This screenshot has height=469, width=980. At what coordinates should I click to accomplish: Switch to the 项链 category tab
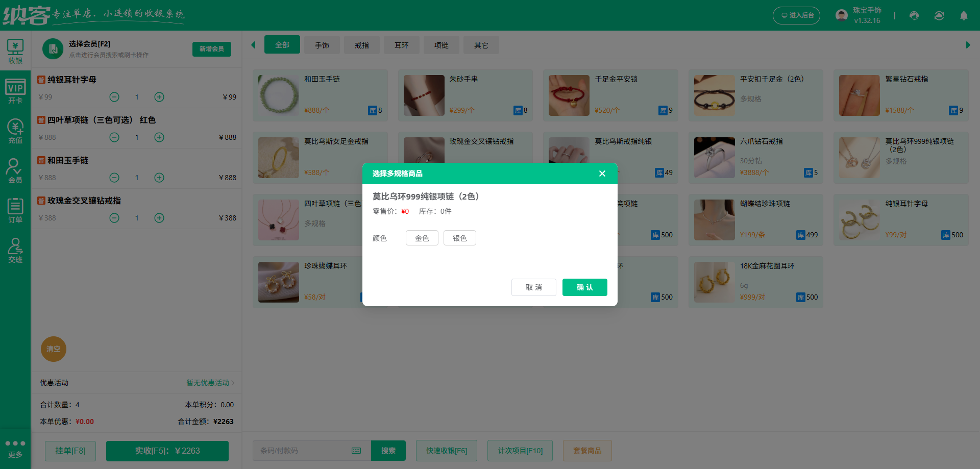tap(441, 45)
